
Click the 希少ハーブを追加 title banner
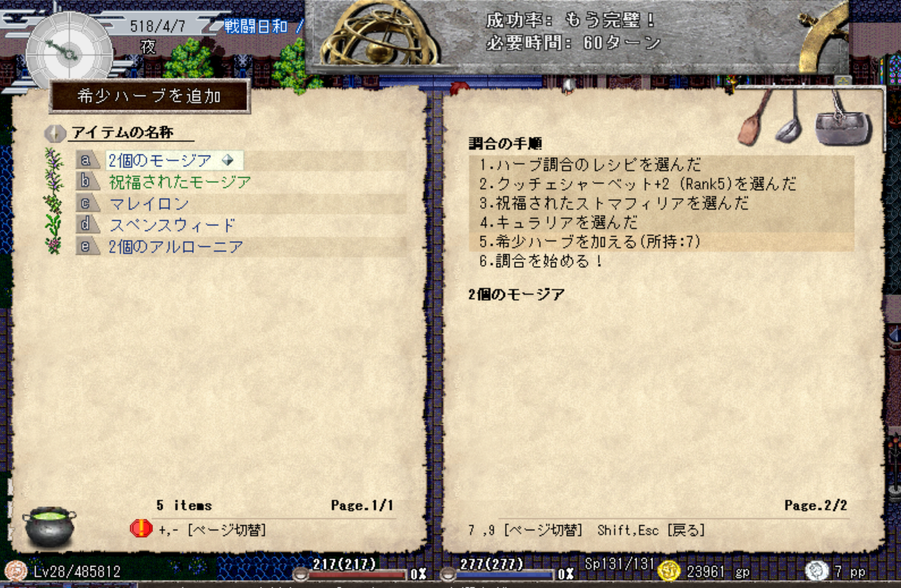pos(150,96)
